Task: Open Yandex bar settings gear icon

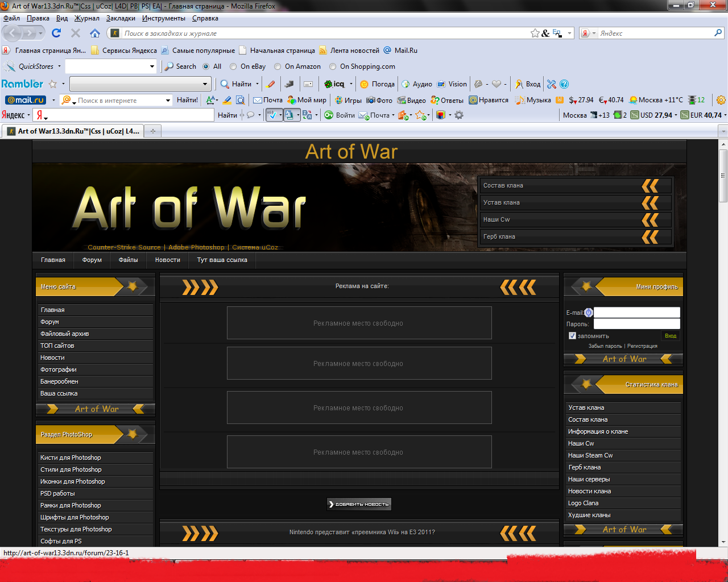Action: 459,115
